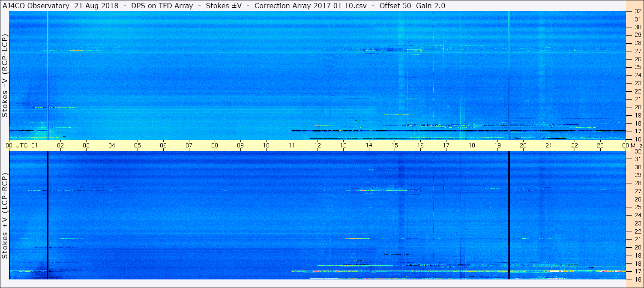Viewport: 644px width, 288px height.
Task: Click the vertical "Stokes -V (RCP-LCP)" axis label
Action: (x=5, y=75)
